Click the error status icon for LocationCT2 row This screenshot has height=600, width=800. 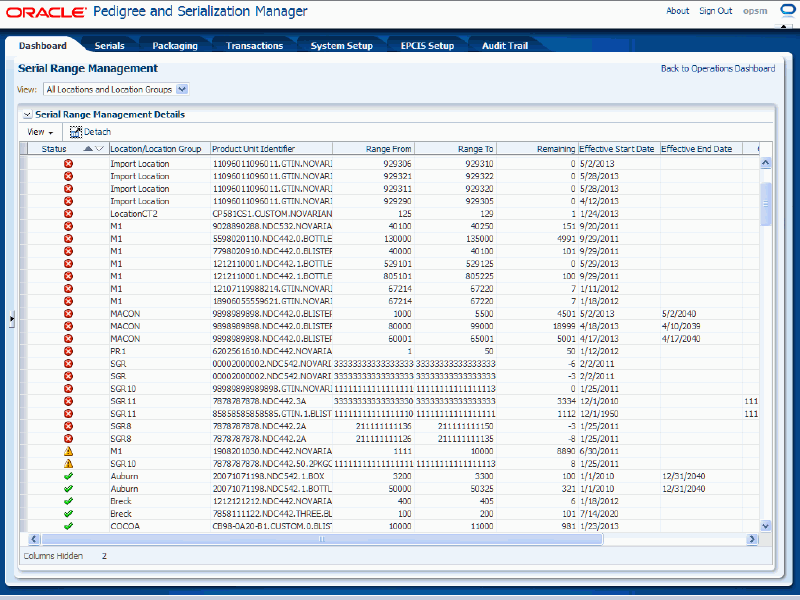pyautogui.click(x=68, y=214)
